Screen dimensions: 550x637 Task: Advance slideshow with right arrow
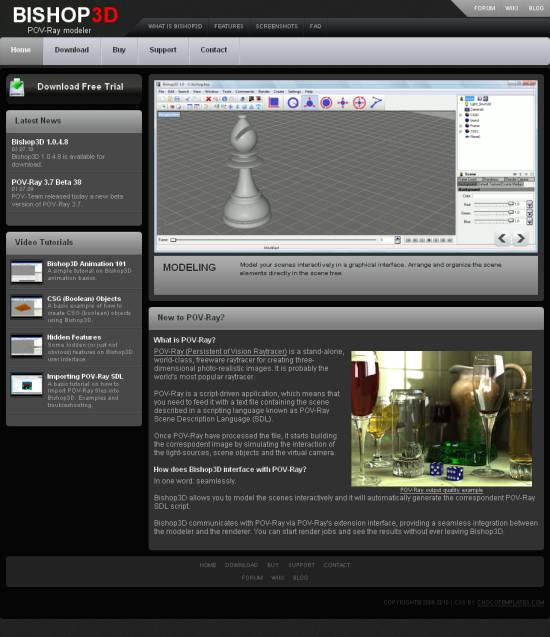[520, 238]
